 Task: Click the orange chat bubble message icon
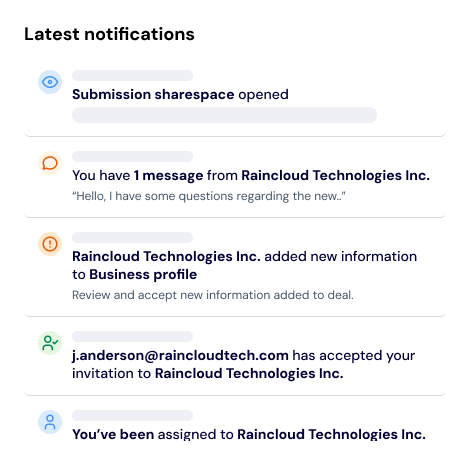click(x=50, y=163)
